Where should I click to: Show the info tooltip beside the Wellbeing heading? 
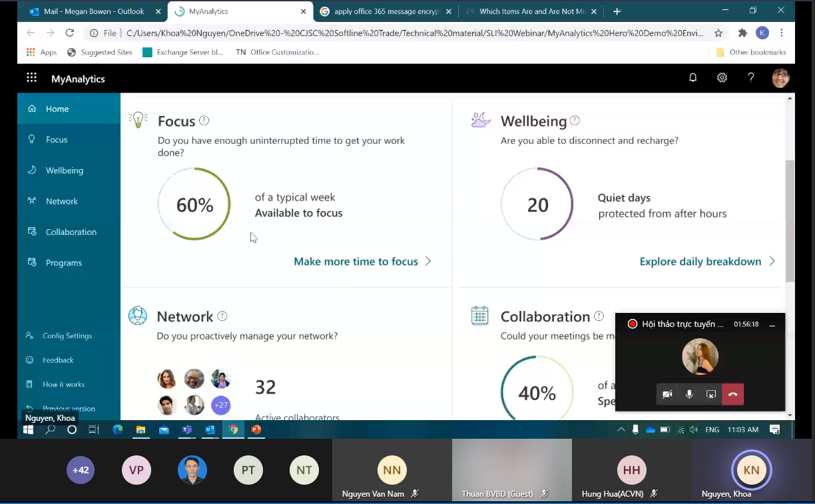tap(575, 121)
